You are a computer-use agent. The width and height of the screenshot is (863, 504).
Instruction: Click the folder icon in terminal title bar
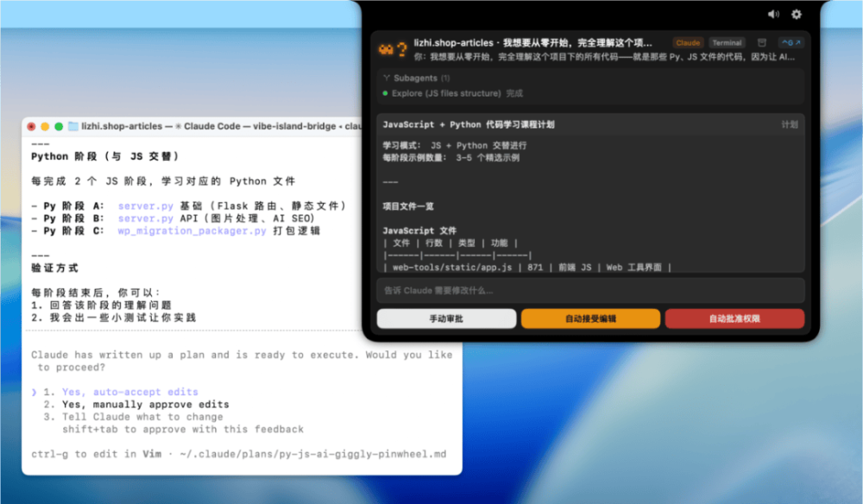tap(73, 127)
